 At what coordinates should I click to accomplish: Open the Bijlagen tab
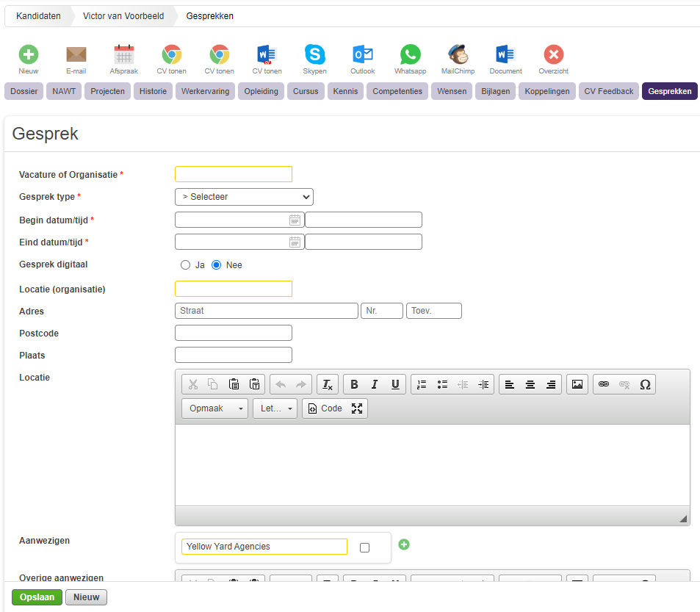coord(496,91)
